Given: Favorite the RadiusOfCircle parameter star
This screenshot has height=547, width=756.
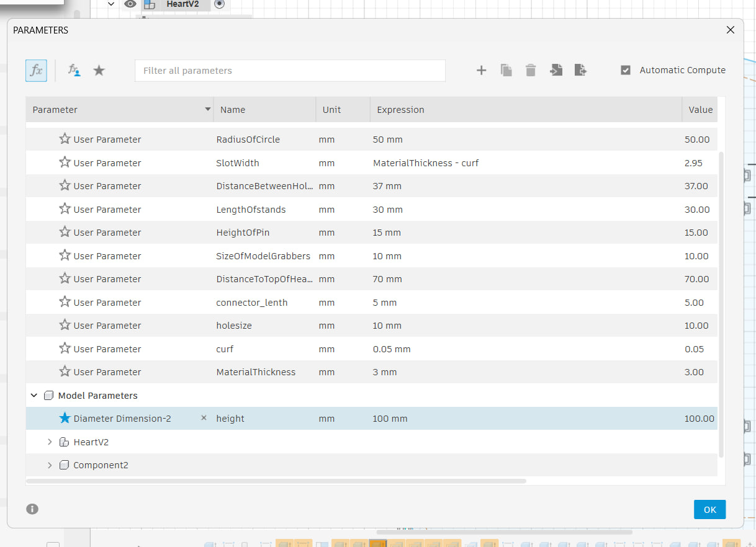Looking at the screenshot, I should pos(65,139).
